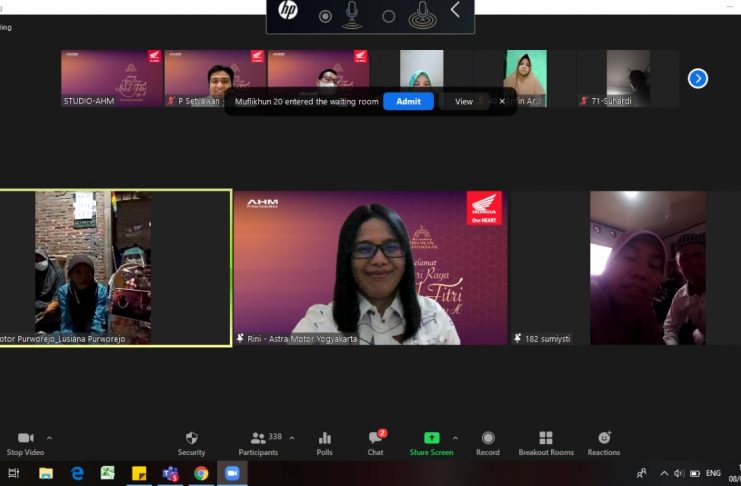Start recording with the Record icon
The width and height of the screenshot is (741, 486).
pyautogui.click(x=488, y=438)
